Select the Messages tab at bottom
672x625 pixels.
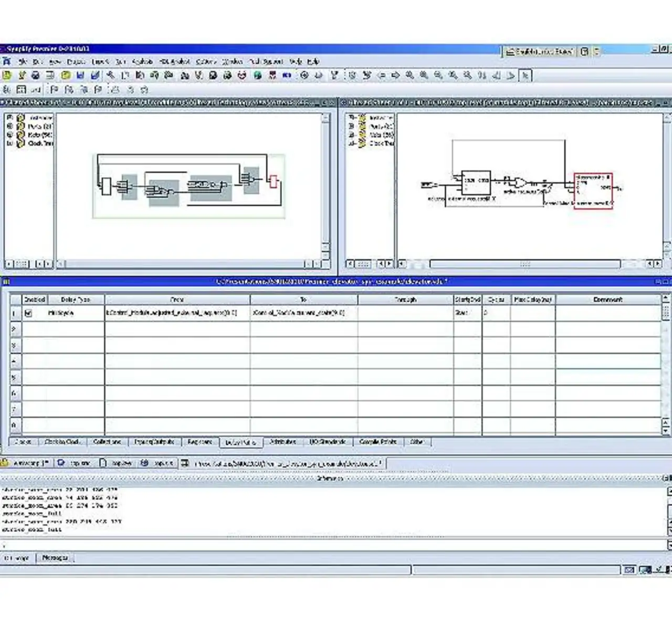pyautogui.click(x=55, y=557)
